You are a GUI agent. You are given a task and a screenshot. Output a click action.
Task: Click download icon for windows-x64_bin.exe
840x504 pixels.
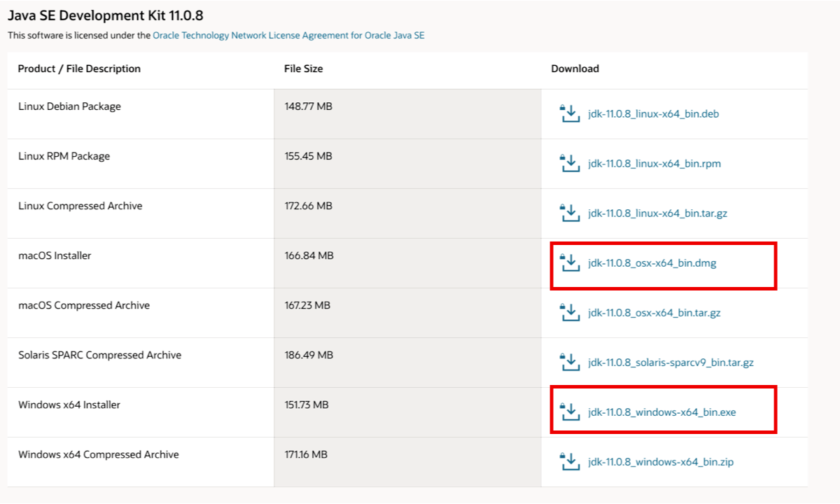tap(570, 412)
